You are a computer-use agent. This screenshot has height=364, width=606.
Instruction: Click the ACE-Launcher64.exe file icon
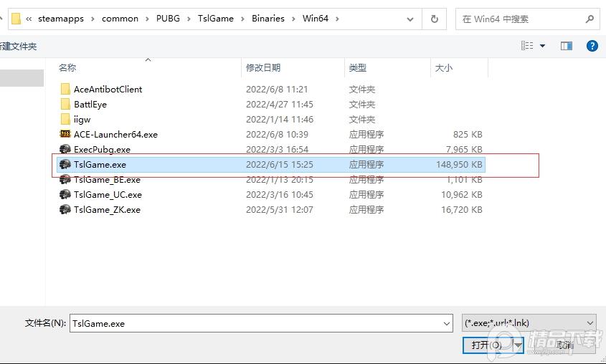coord(65,134)
